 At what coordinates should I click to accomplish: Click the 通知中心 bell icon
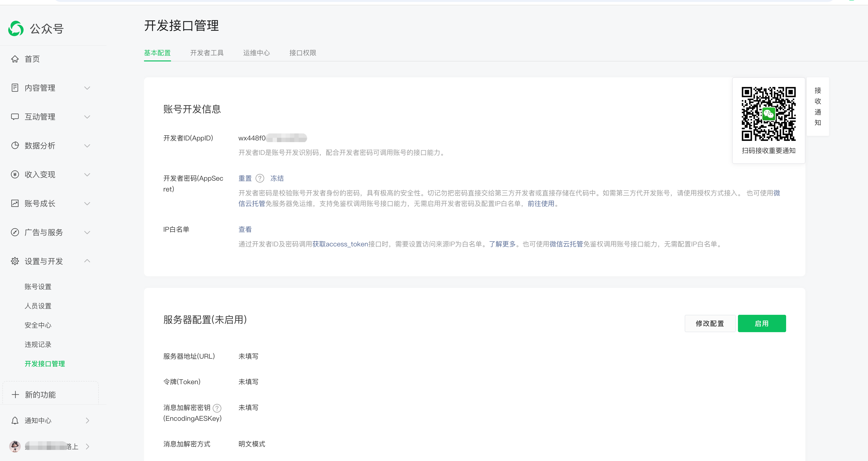click(x=15, y=421)
